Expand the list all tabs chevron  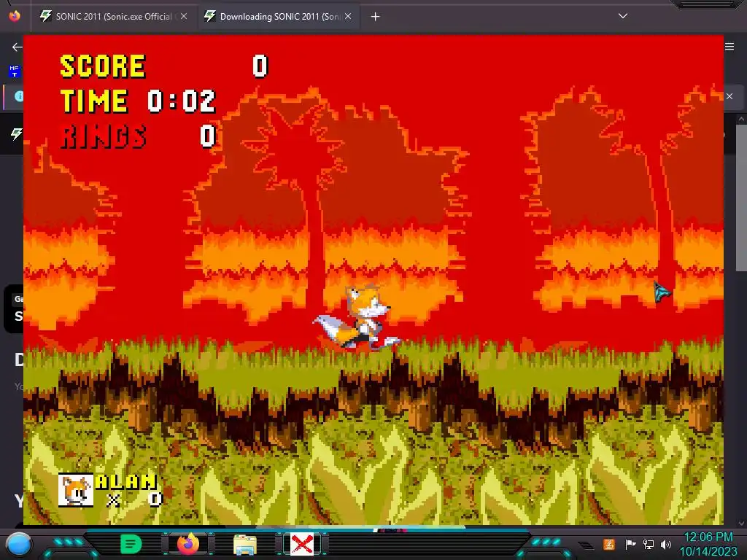(623, 16)
